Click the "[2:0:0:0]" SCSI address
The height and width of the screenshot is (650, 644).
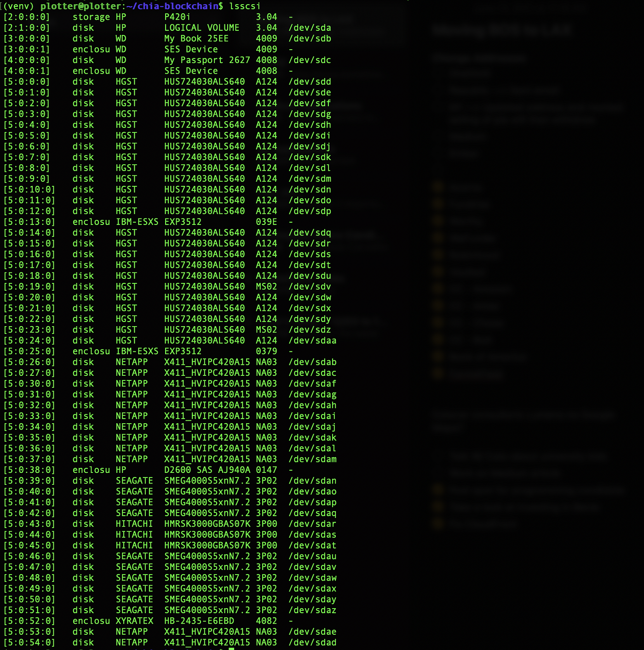[x=27, y=17]
